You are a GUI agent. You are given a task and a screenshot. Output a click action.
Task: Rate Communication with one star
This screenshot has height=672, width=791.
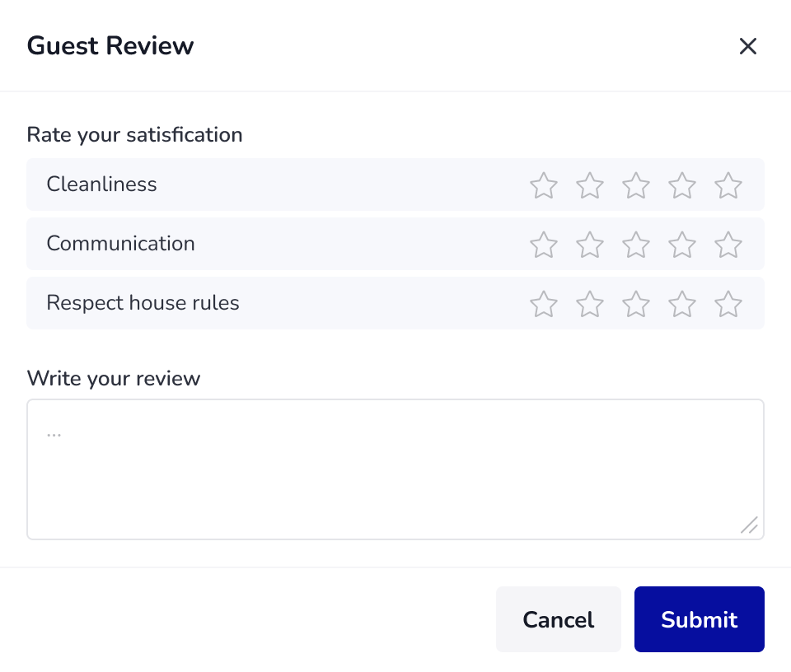[x=543, y=245]
